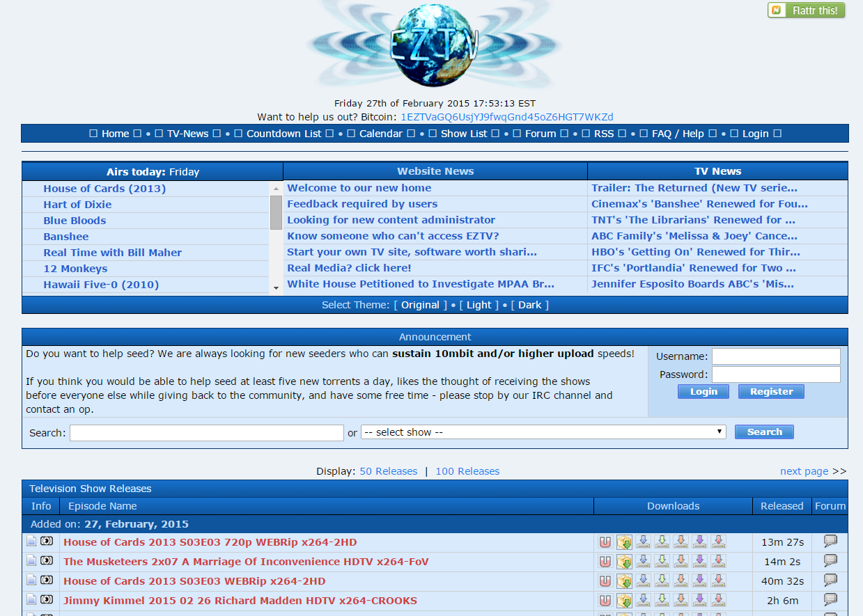Click the Search button
The width and height of the screenshot is (863, 616).
(764, 432)
